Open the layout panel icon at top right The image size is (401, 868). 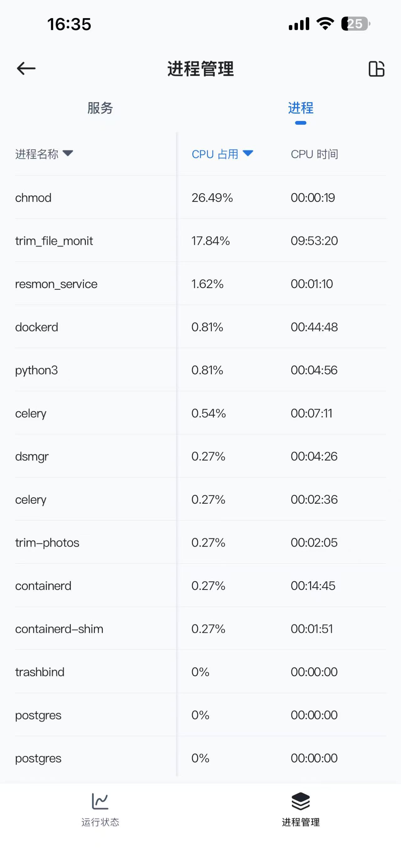click(x=376, y=69)
